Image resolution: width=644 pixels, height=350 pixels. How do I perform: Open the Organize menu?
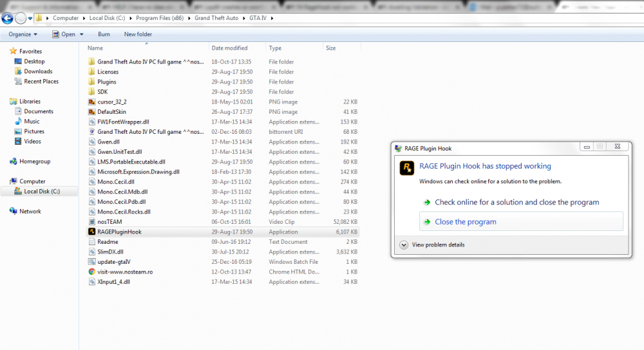point(23,34)
